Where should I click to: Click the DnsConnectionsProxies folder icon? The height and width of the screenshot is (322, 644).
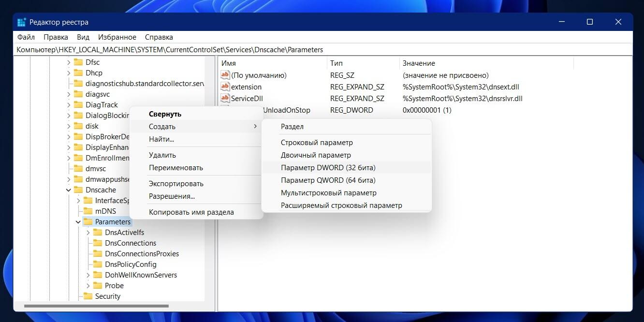tap(98, 254)
